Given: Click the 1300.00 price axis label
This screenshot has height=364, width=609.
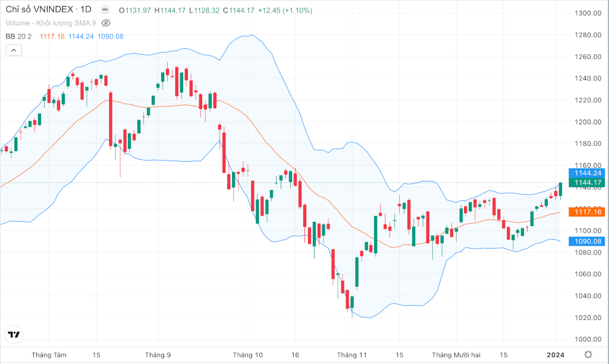Looking at the screenshot, I should pyautogui.click(x=588, y=13).
